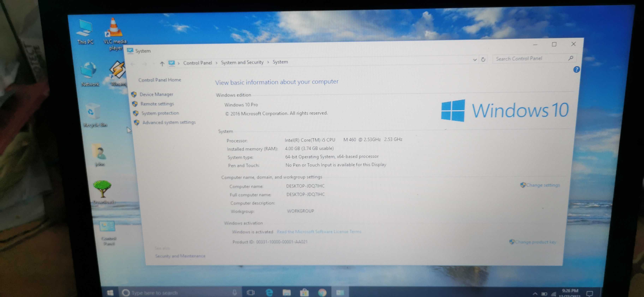The height and width of the screenshot is (297, 644).
Task: Click Change product key link
Action: 535,242
